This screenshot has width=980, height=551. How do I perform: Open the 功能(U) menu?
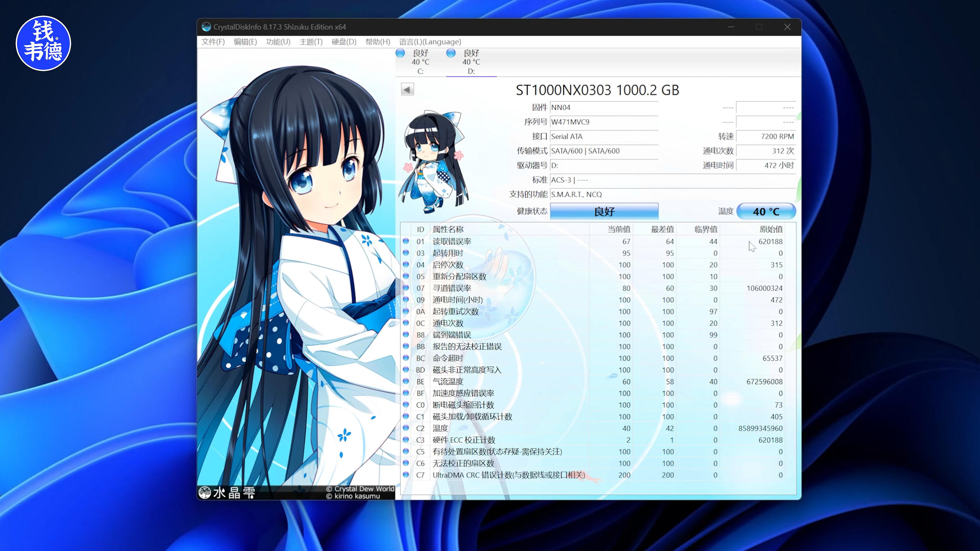pyautogui.click(x=278, y=42)
